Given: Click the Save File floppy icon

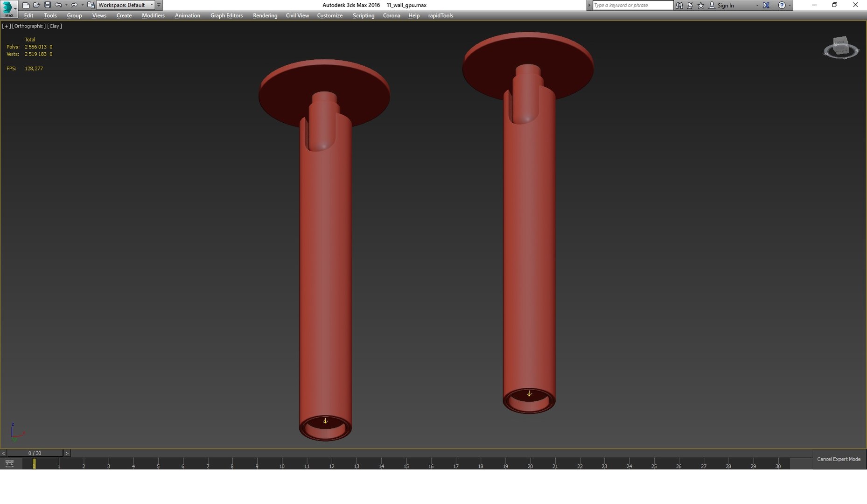Looking at the screenshot, I should pyautogui.click(x=47, y=5).
